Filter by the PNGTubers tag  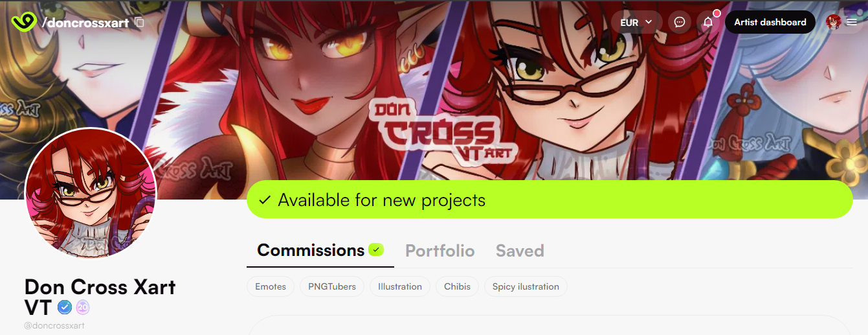pyautogui.click(x=332, y=286)
